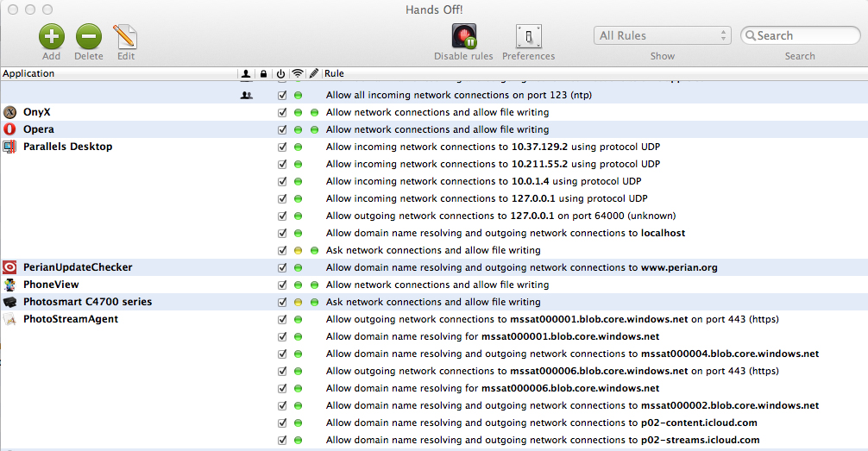Select the Parallels Desktop application name
The width and height of the screenshot is (868, 451).
coord(67,147)
